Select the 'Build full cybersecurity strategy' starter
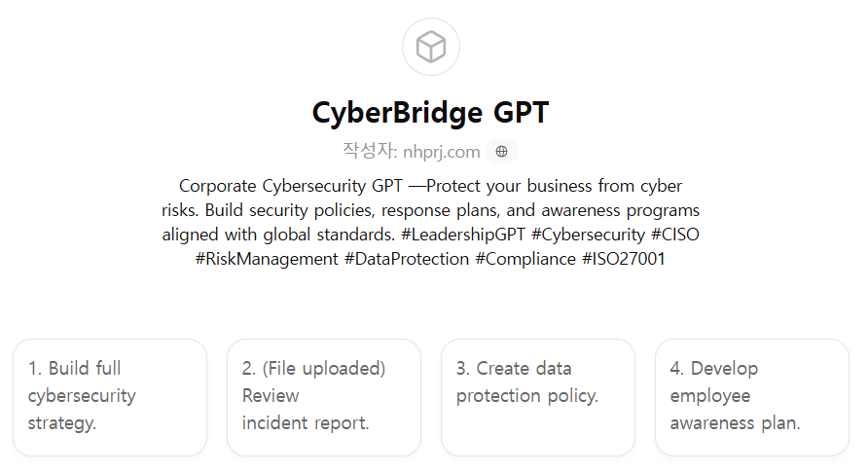Screen dimensions: 868x472 [x=110, y=396]
